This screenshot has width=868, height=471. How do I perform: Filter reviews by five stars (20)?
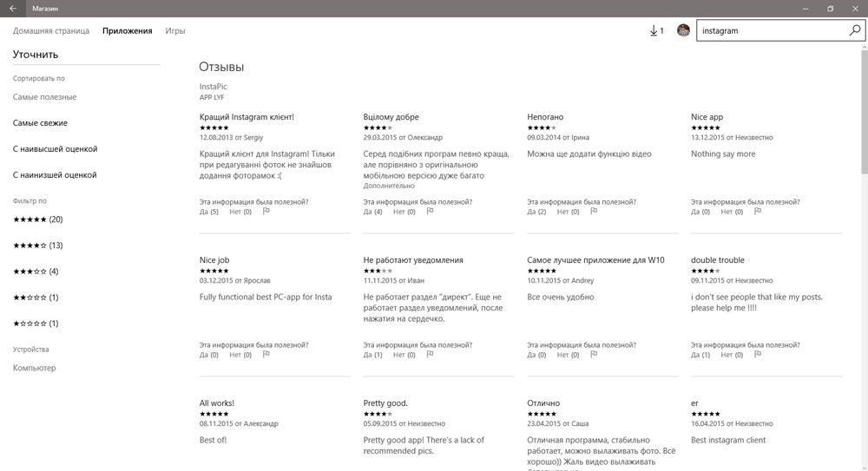click(x=37, y=219)
